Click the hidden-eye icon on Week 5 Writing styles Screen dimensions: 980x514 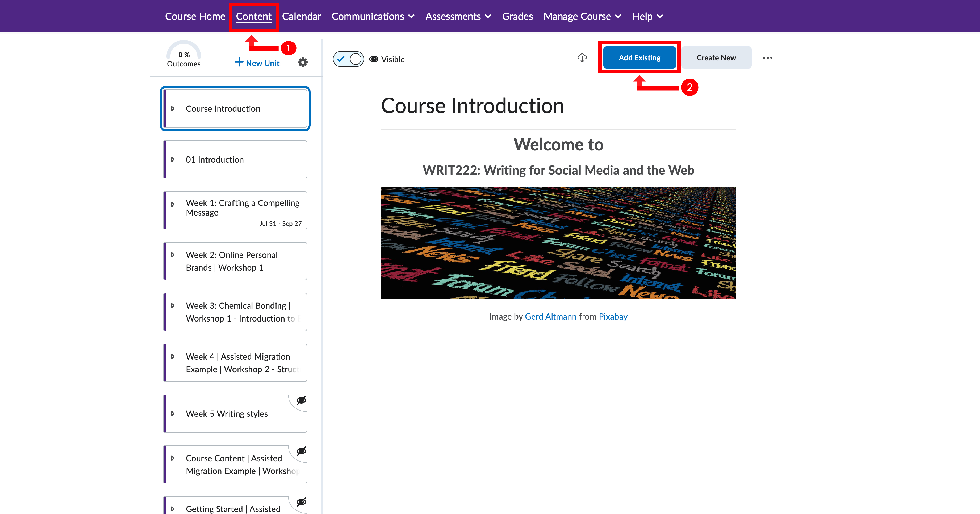(x=301, y=400)
